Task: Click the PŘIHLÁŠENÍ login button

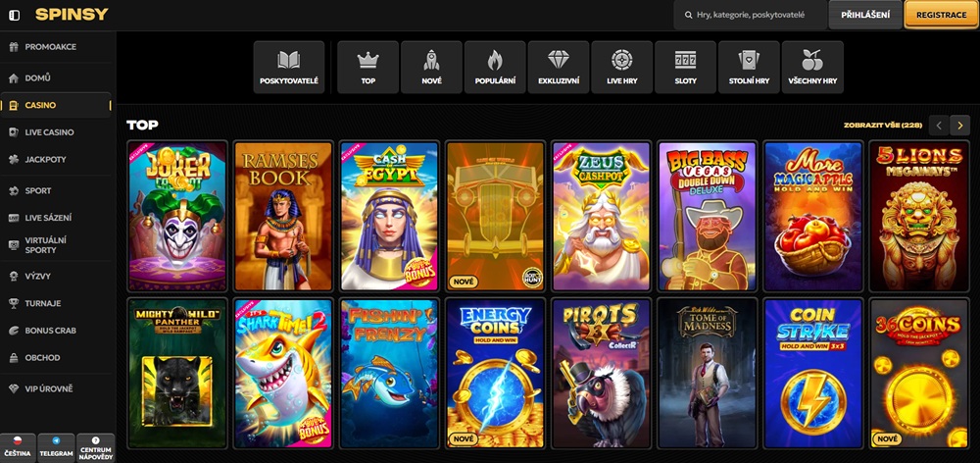Action: click(x=865, y=15)
